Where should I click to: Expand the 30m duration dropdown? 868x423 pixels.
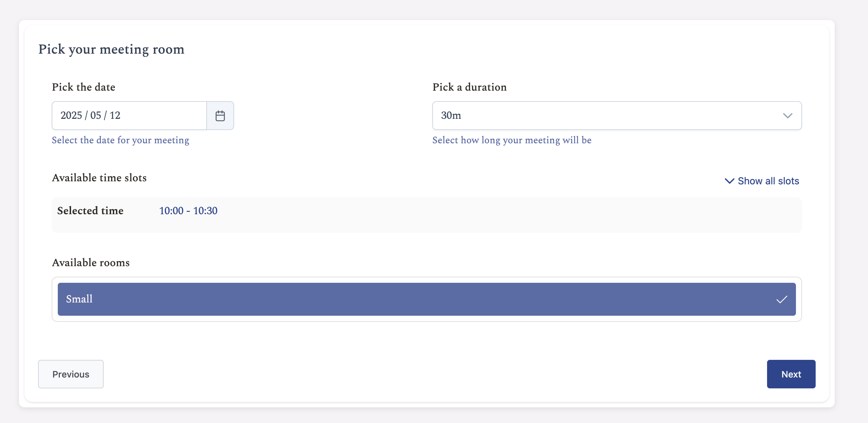pos(617,115)
